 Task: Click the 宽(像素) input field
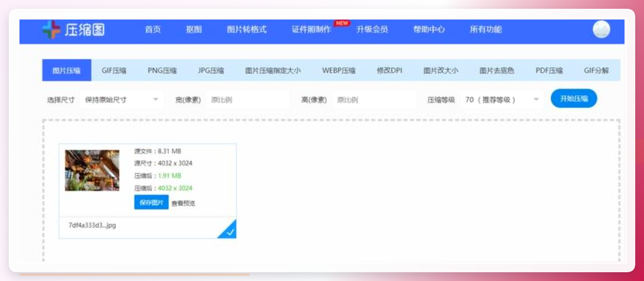(247, 100)
